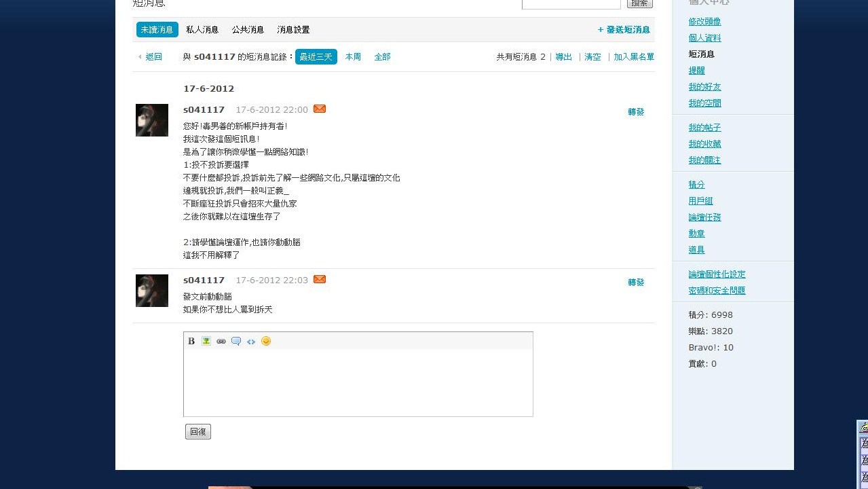Screen dimensions: 868x489
Task: Click 發送短消息 link
Action: [624, 30]
